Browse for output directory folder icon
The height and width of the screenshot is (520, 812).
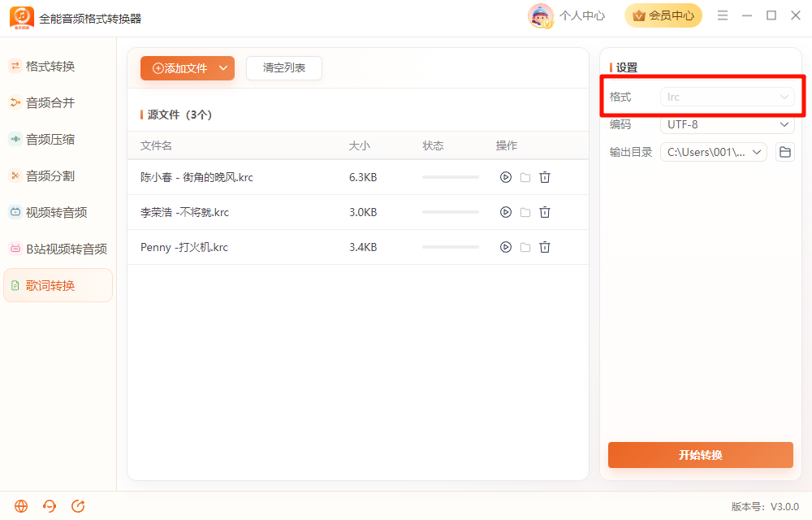tap(785, 152)
